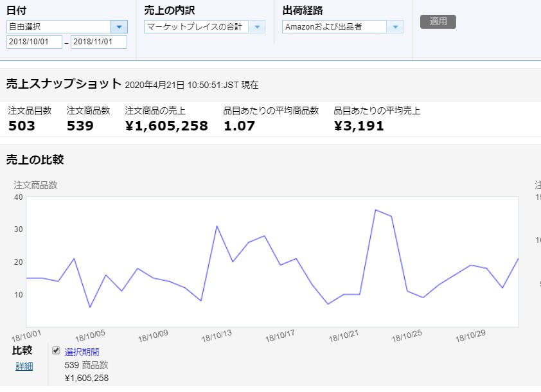Click the 18/10/17 x-axis date label
541x392 pixels.
point(279,336)
